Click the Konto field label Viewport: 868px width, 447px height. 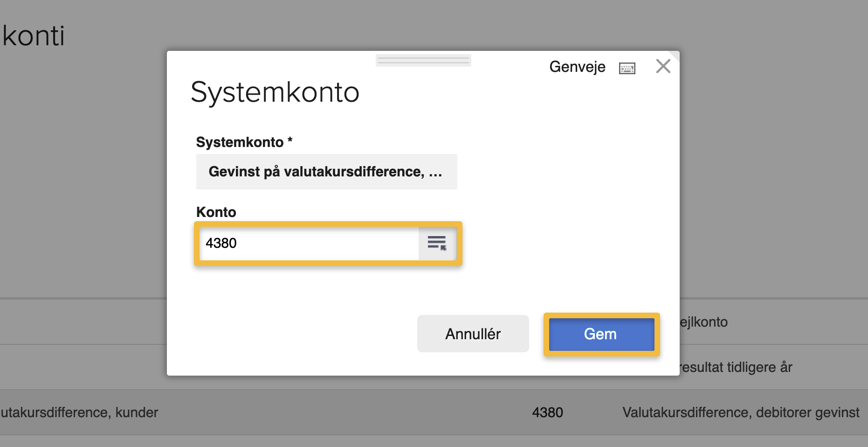(x=216, y=212)
